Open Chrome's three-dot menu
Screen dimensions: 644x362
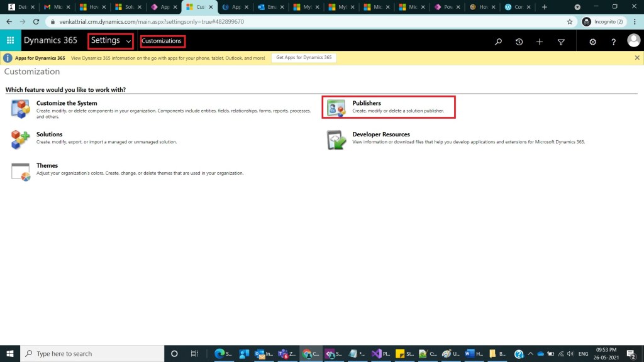(635, 21)
